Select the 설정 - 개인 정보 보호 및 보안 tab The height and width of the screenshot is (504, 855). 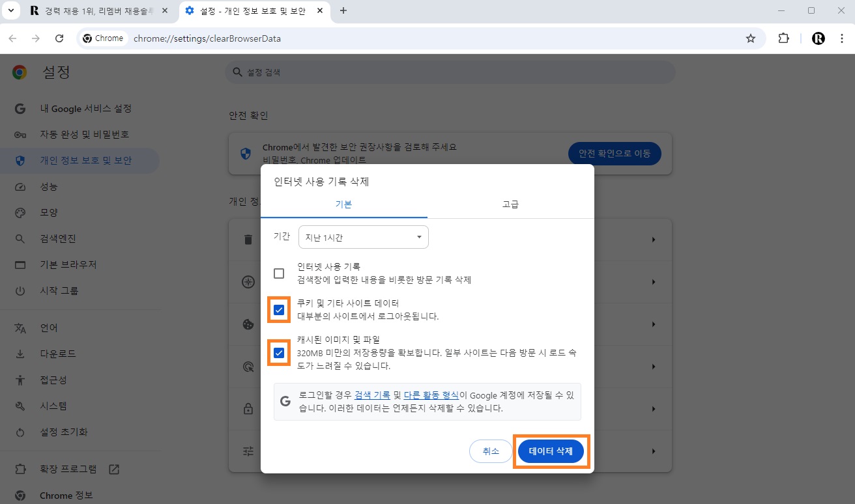[x=253, y=11]
